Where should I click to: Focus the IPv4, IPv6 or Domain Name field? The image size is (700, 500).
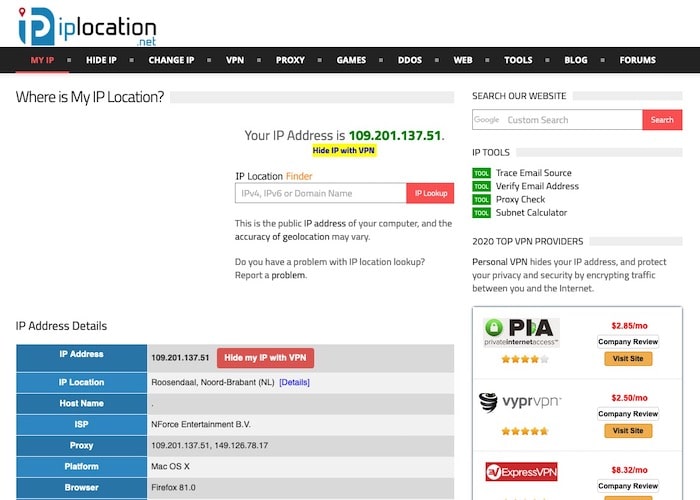320,194
